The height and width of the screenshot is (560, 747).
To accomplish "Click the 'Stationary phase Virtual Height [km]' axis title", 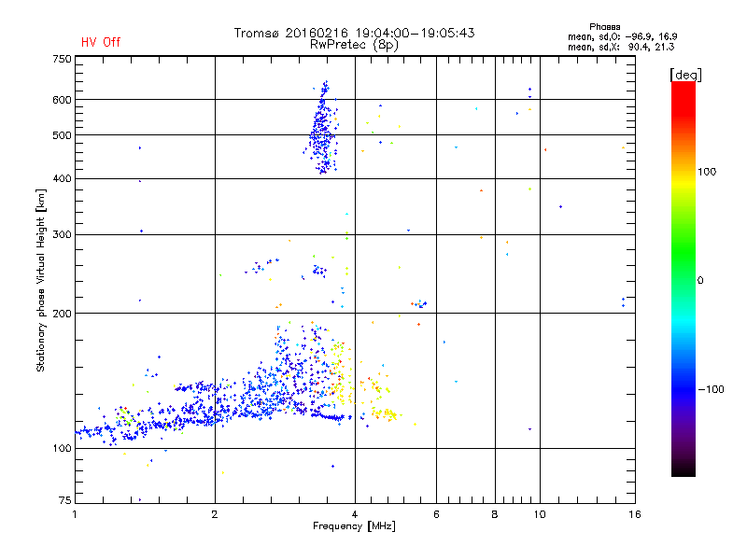I will point(41,280).
